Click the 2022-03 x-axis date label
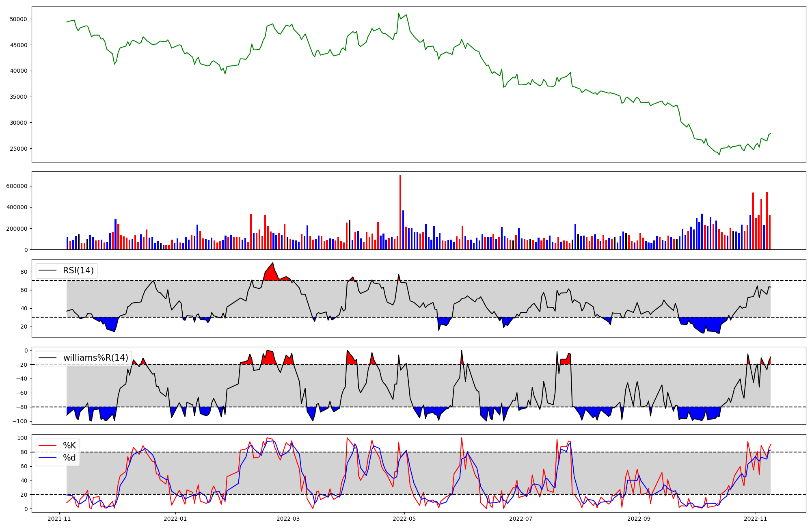The image size is (812, 528). [x=288, y=519]
